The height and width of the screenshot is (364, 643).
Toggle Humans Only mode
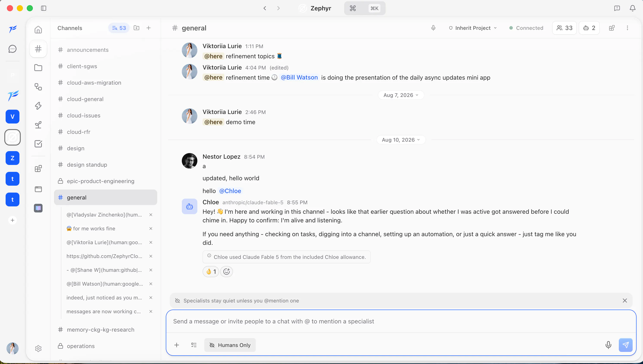tap(230, 345)
